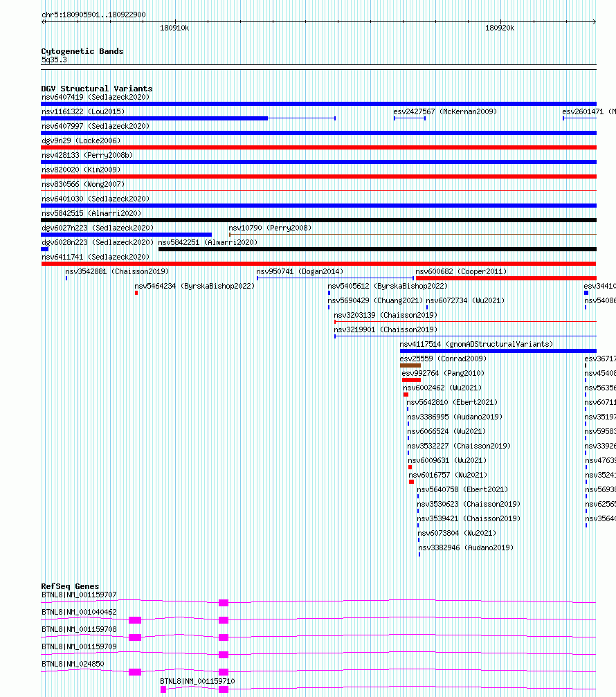Click the brown esv25559 variant bar
The width and height of the screenshot is (616, 697).
(410, 365)
